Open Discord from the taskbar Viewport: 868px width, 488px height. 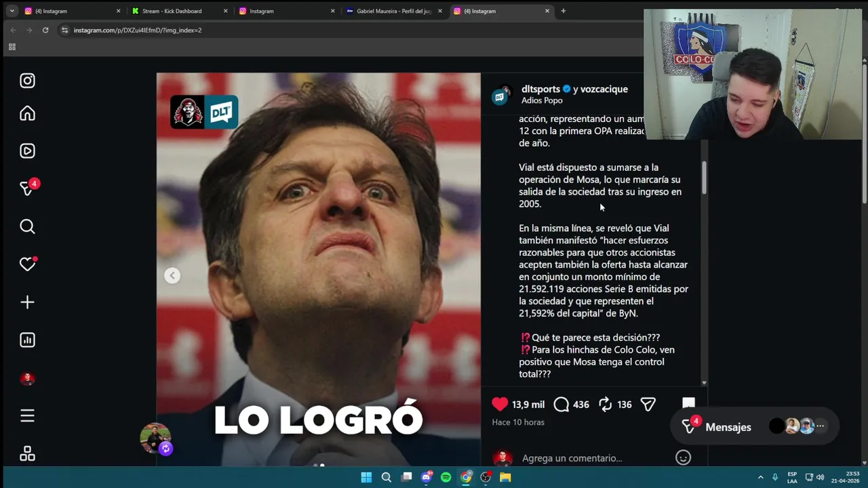coord(426,477)
